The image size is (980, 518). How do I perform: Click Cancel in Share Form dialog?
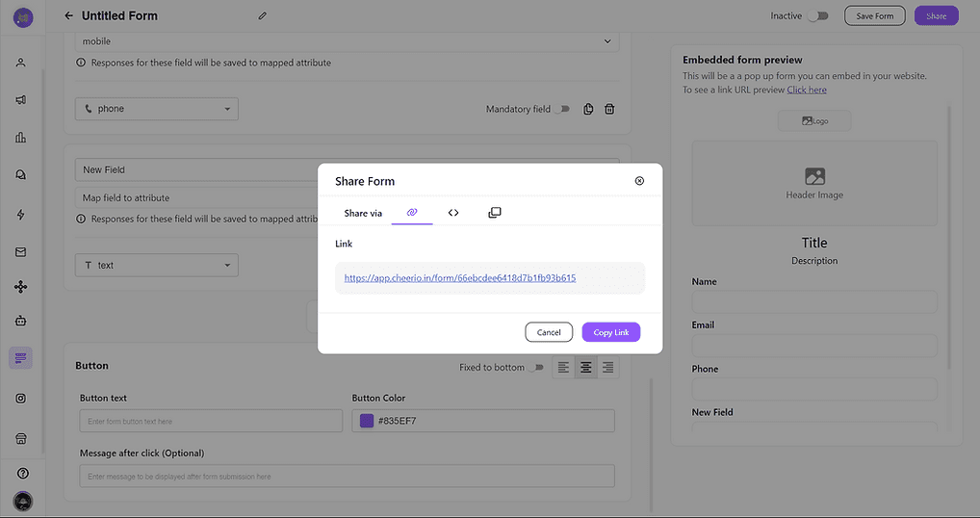(549, 332)
